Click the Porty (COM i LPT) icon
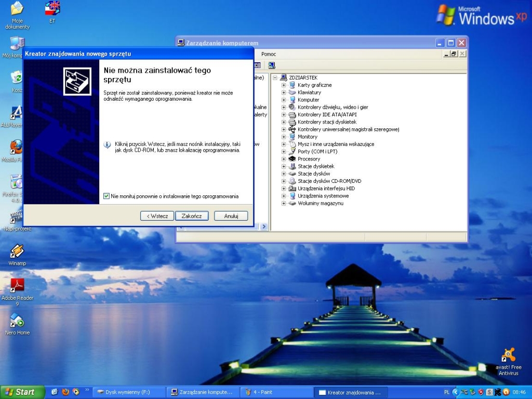532x399 pixels. click(292, 151)
